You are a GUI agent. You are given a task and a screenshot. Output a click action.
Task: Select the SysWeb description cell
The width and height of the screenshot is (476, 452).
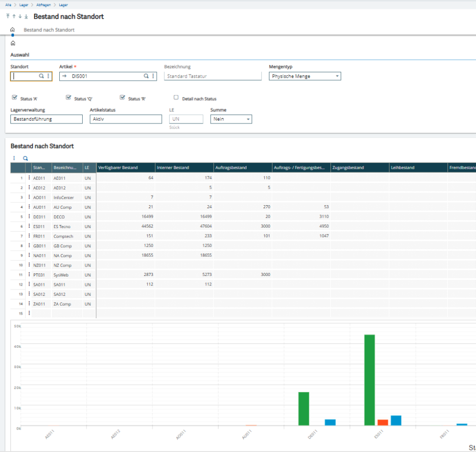pos(67,275)
